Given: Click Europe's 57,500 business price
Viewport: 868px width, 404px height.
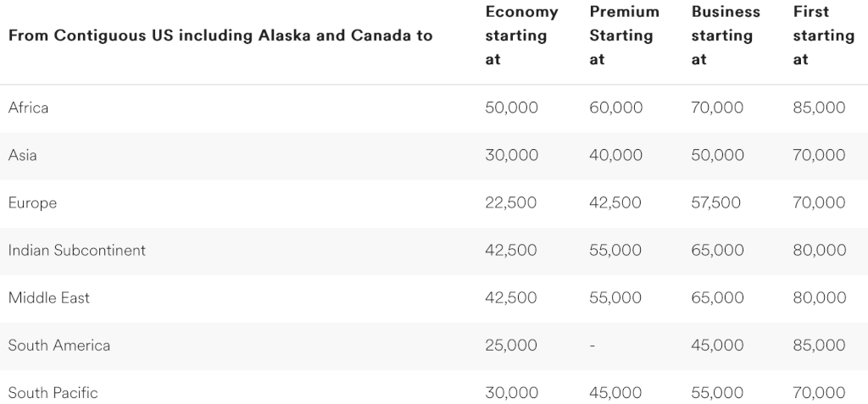Looking at the screenshot, I should click(x=716, y=202).
